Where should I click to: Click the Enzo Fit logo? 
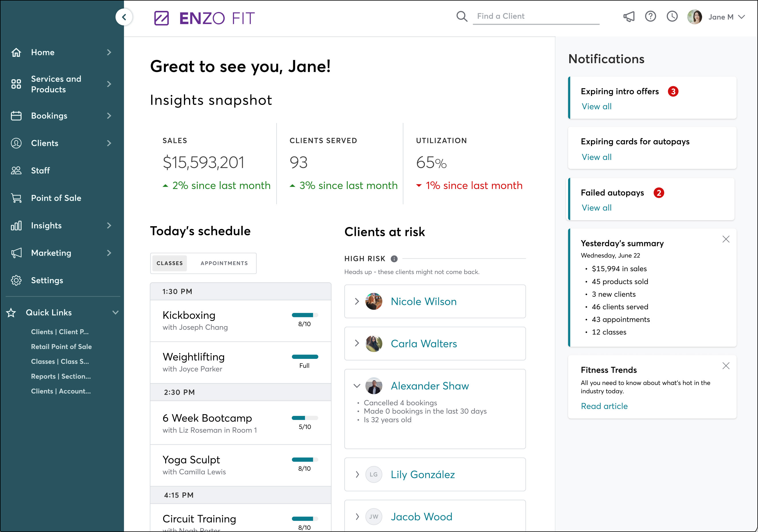pos(204,18)
